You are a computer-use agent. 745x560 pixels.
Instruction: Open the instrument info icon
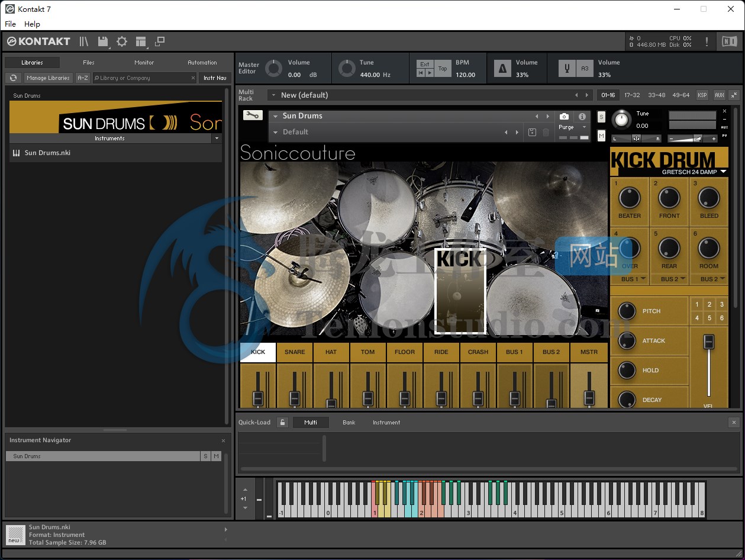coord(582,117)
